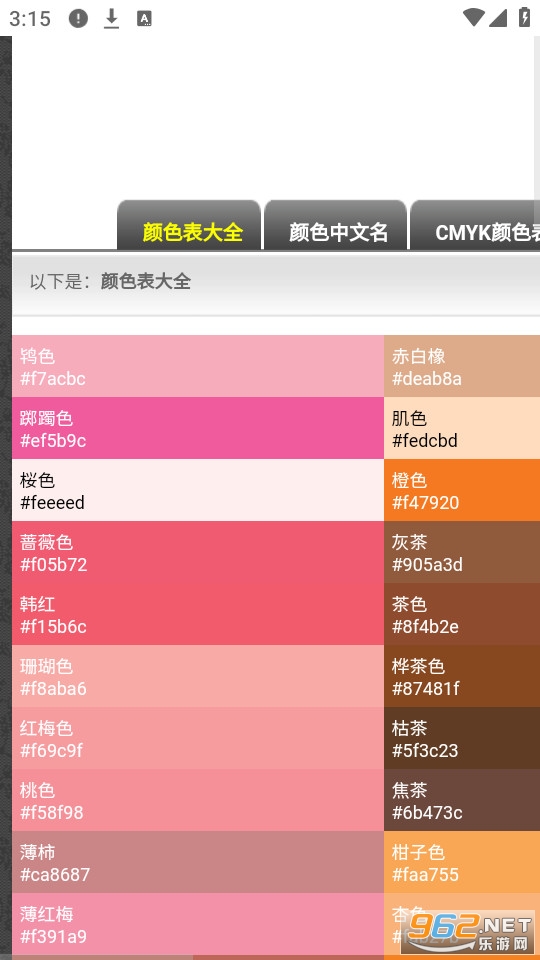Screen dimensions: 540x960
Task: Select the 桜色 #feeeed swatch
Action: pyautogui.click(x=198, y=490)
